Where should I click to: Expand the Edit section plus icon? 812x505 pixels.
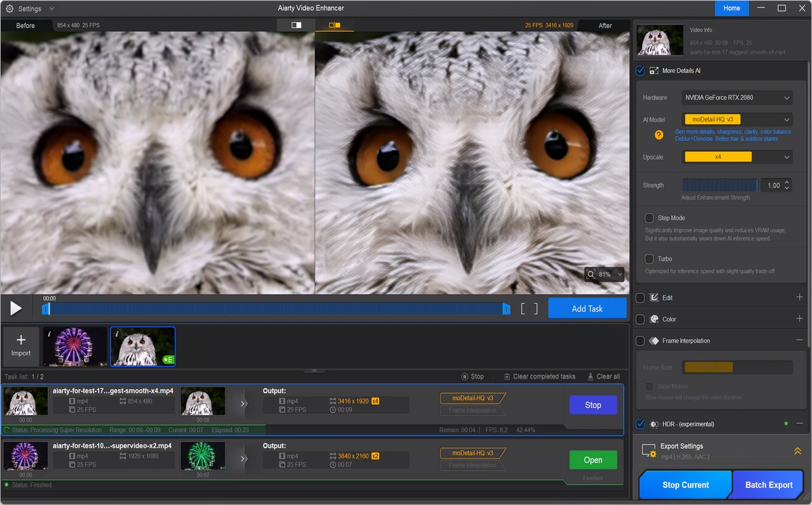tap(799, 297)
